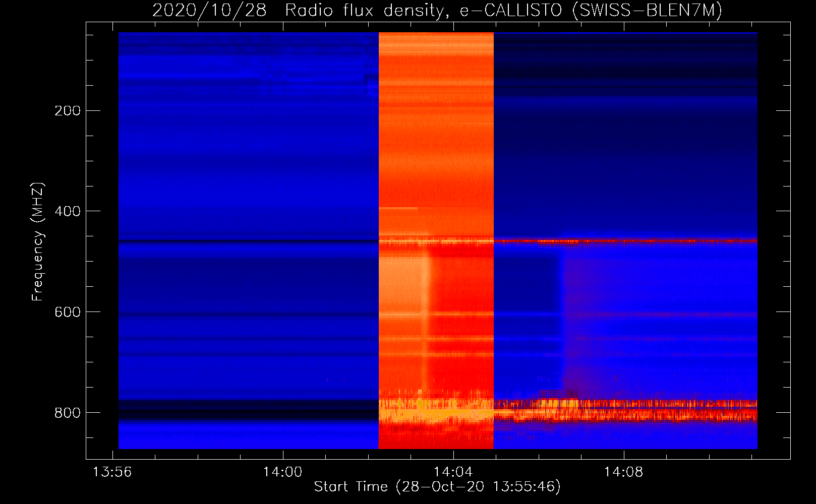Click the '14:08' time tick label
The image size is (816, 504).
pyautogui.click(x=623, y=472)
